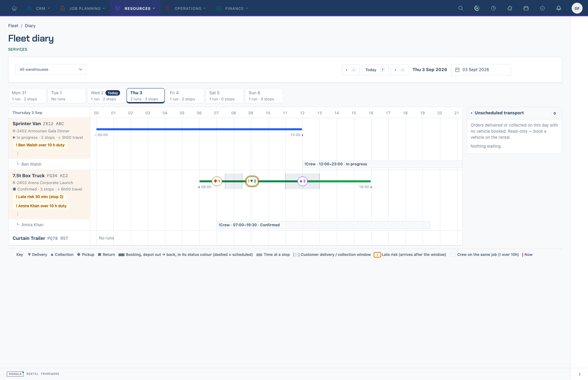Open the Job Planning menu
This screenshot has height=380, width=588.
pos(82,8)
